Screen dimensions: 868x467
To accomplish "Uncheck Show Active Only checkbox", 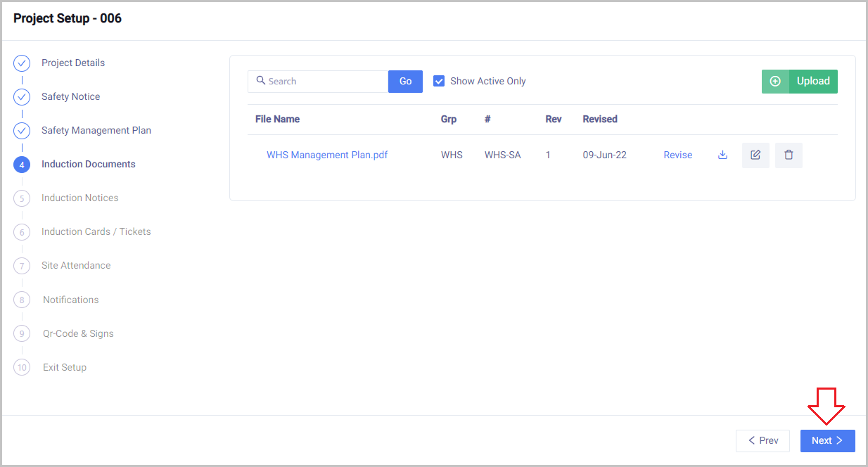I will (439, 81).
